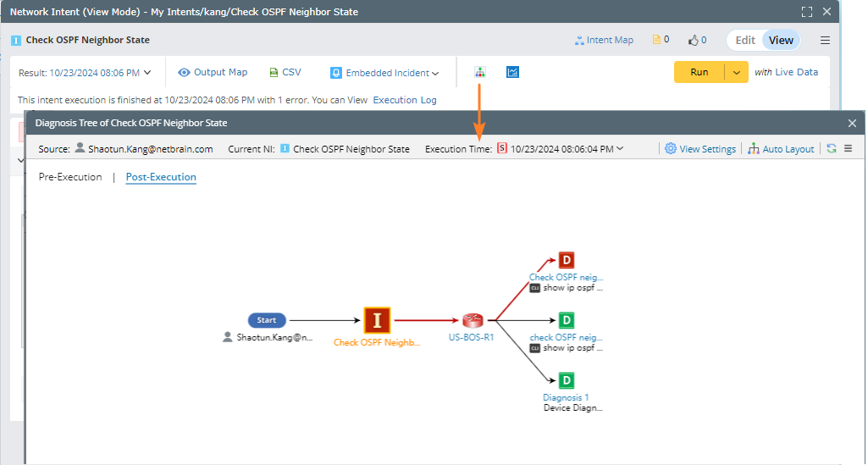
Task: Select the US-BOS-R1 router icon
Action: [473, 320]
